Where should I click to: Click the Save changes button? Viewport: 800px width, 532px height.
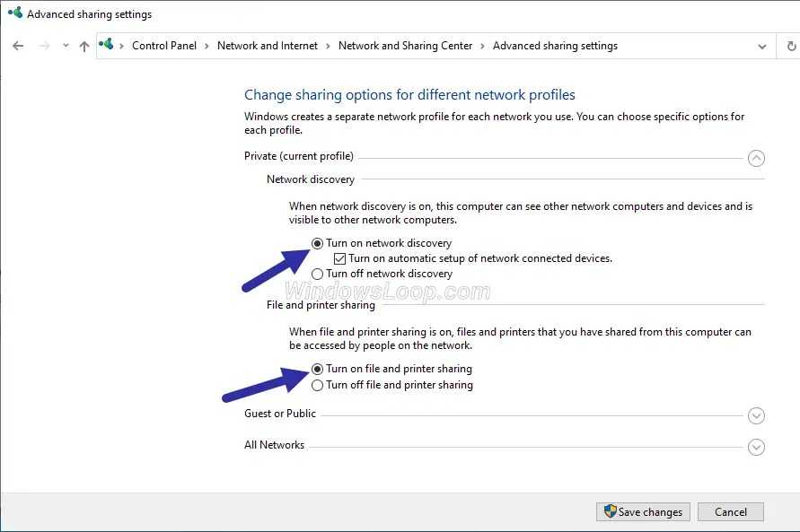click(643, 511)
